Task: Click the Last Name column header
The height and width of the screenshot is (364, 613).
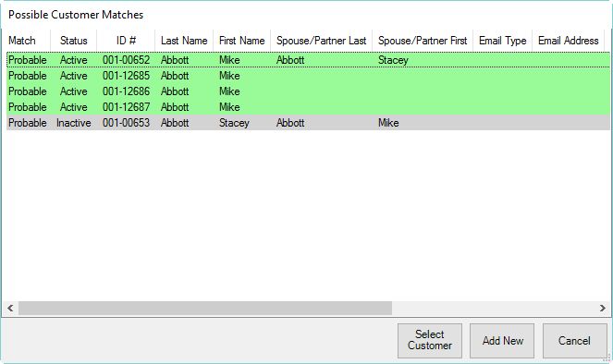Action: tap(184, 41)
